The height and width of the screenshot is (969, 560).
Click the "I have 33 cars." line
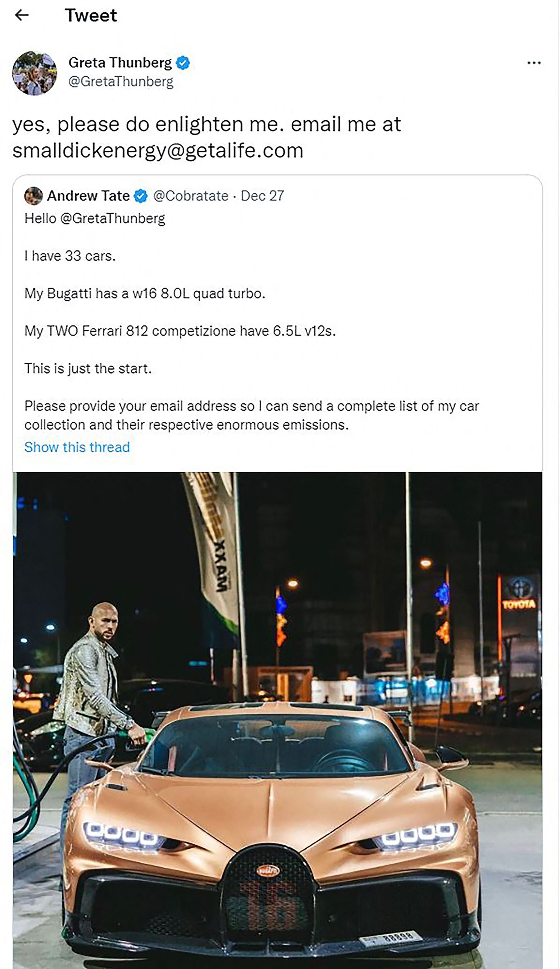coord(70,256)
